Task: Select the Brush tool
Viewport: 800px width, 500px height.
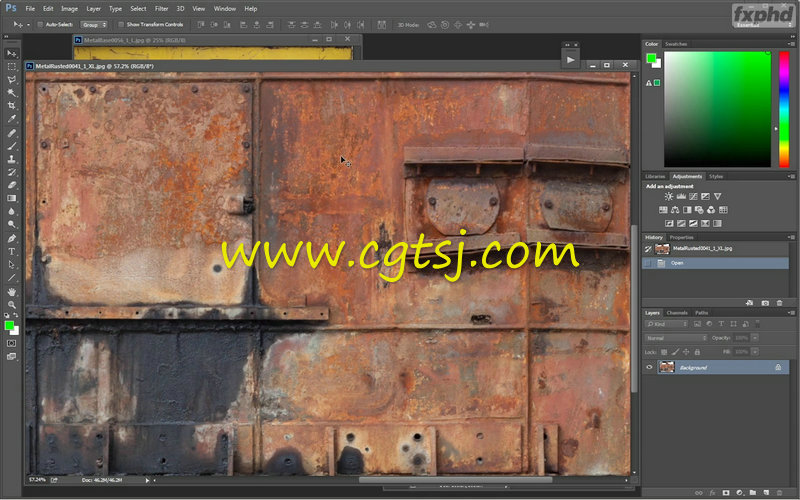Action: pos(11,146)
